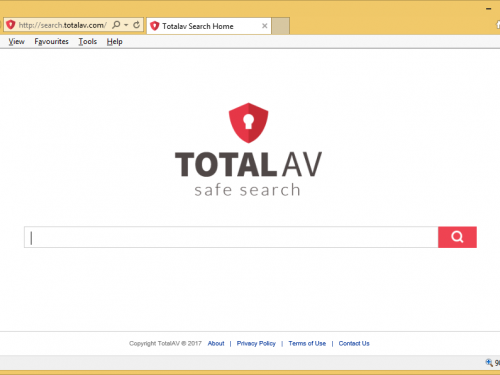Viewport: 500px width, 375px height.
Task: Open the Contact Us link
Action: [354, 343]
